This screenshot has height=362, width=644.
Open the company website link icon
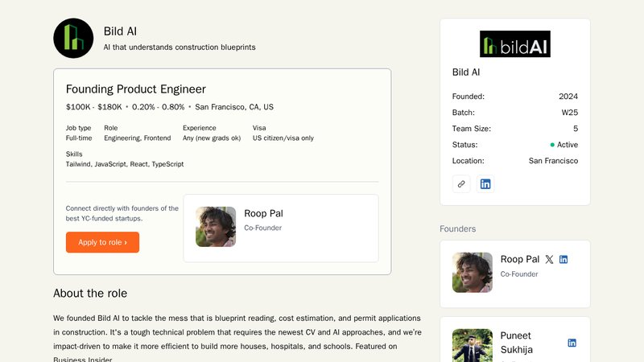pyautogui.click(x=461, y=183)
